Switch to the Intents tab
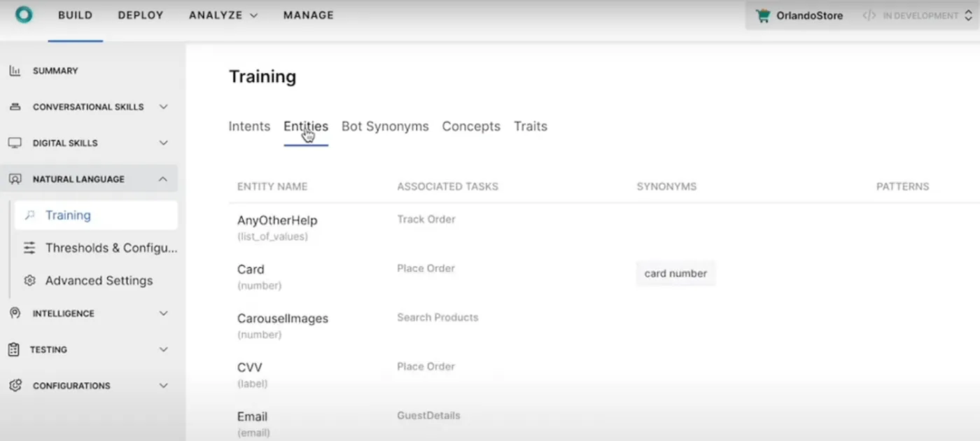The image size is (980, 441). [x=249, y=127]
